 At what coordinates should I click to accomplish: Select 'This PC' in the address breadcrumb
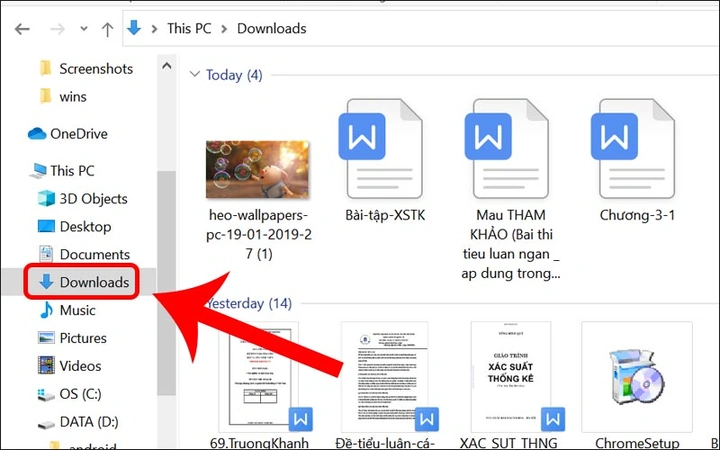click(x=189, y=28)
